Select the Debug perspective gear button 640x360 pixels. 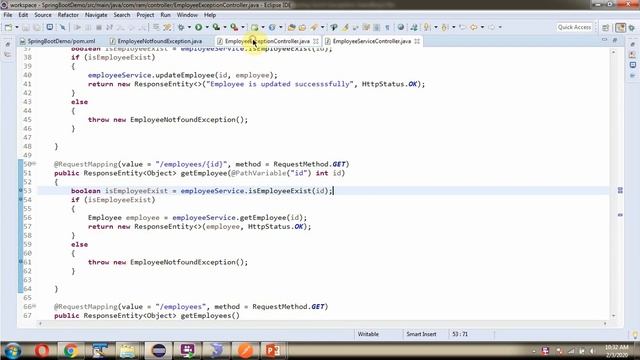click(x=632, y=27)
